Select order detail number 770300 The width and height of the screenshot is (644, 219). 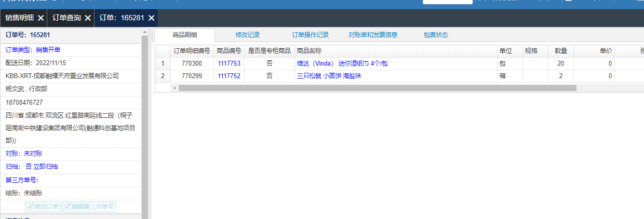click(x=192, y=63)
